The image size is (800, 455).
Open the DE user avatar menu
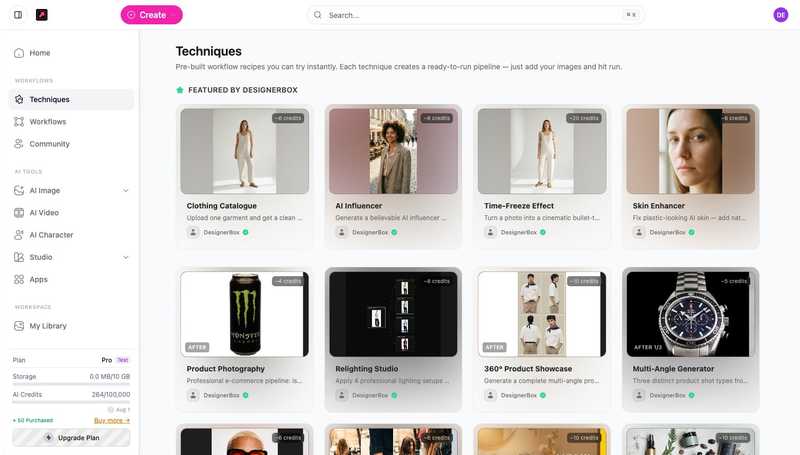[781, 15]
